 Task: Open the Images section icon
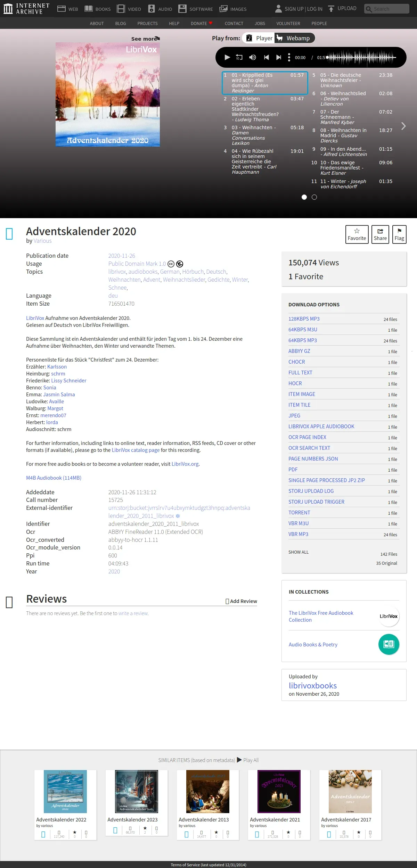tap(223, 9)
